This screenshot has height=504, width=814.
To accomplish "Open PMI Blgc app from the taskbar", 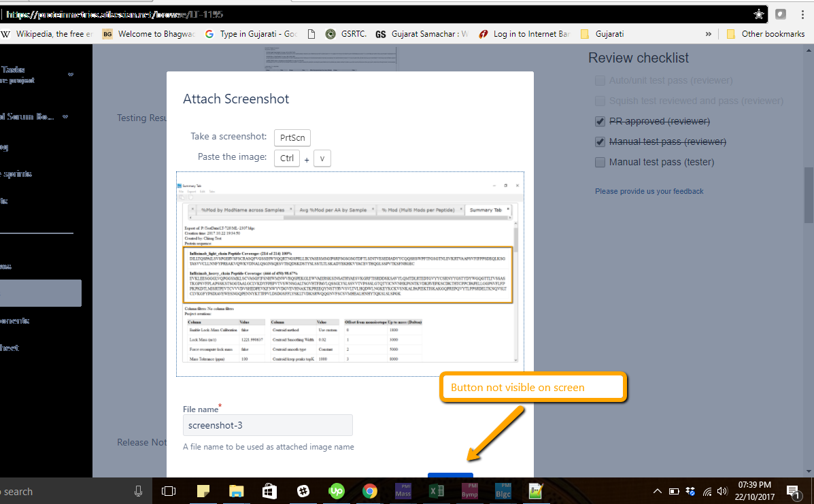I will pyautogui.click(x=503, y=491).
